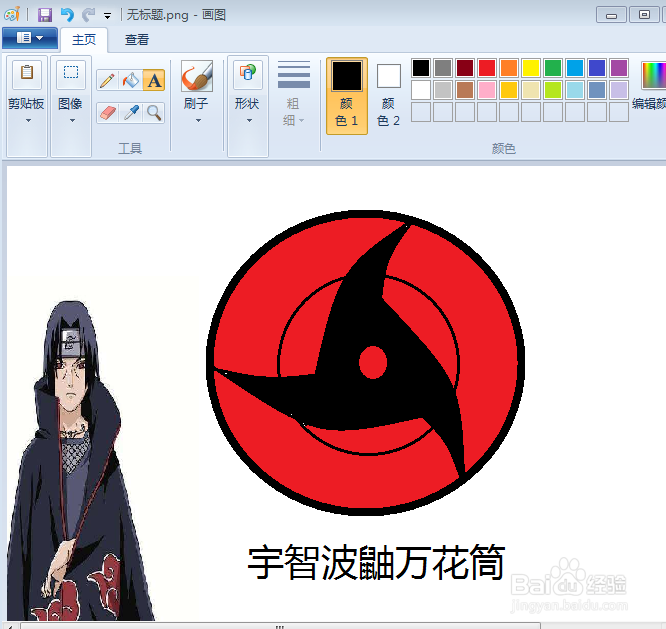The image size is (666, 629).
Task: Expand the 剪贴板 dropdown arrow
Action: pos(28,121)
